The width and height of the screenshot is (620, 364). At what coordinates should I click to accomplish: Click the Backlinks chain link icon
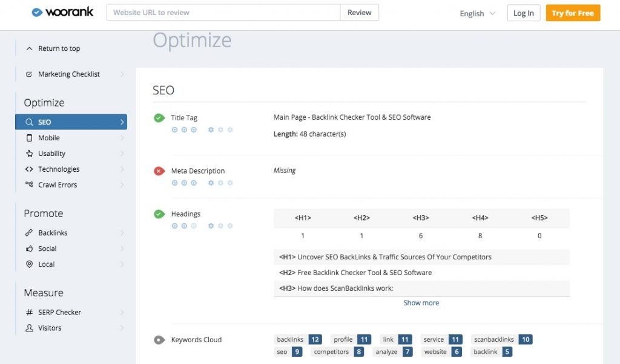(29, 233)
